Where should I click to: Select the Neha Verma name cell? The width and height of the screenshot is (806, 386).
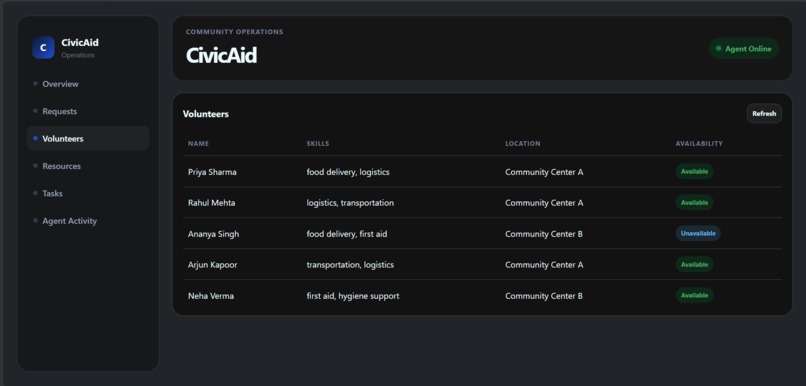[211, 296]
